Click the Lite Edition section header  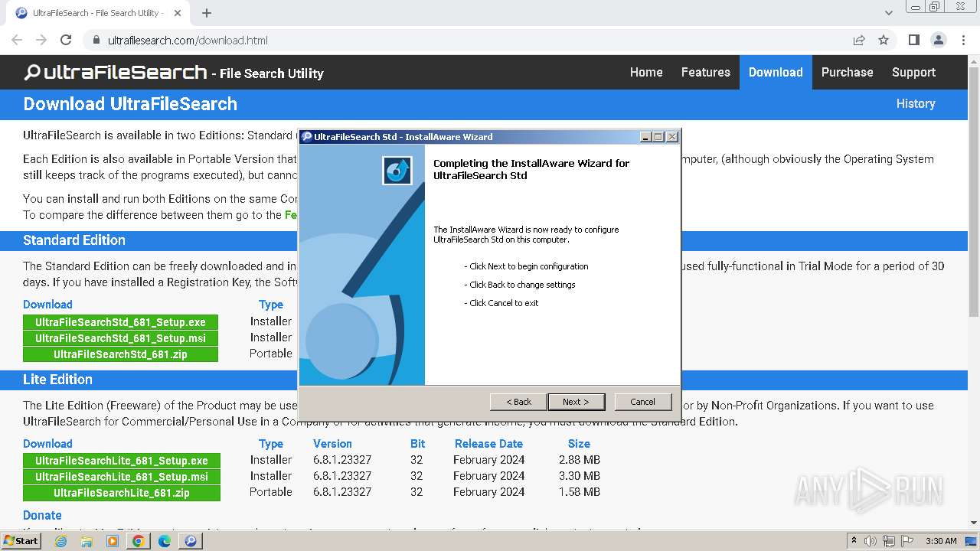click(57, 380)
